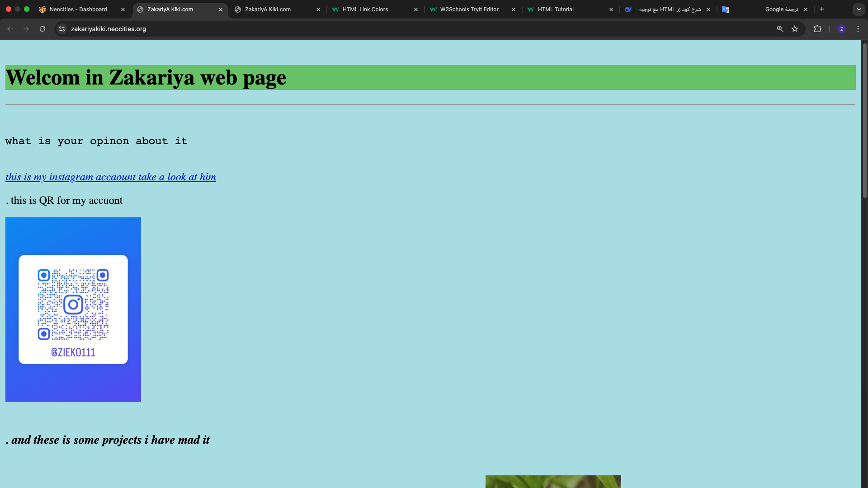This screenshot has height=488, width=868.
Task: Click the page vertical scrollbar thumb
Action: (864, 121)
